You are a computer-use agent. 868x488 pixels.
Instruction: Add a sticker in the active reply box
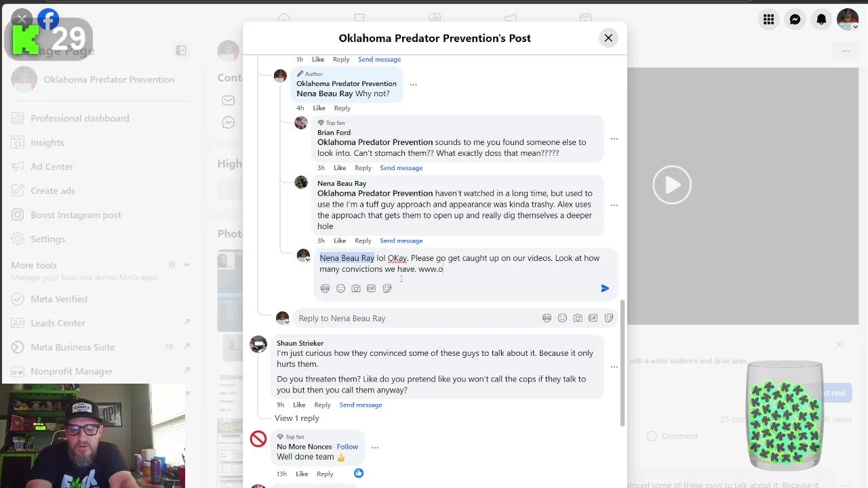click(x=387, y=288)
